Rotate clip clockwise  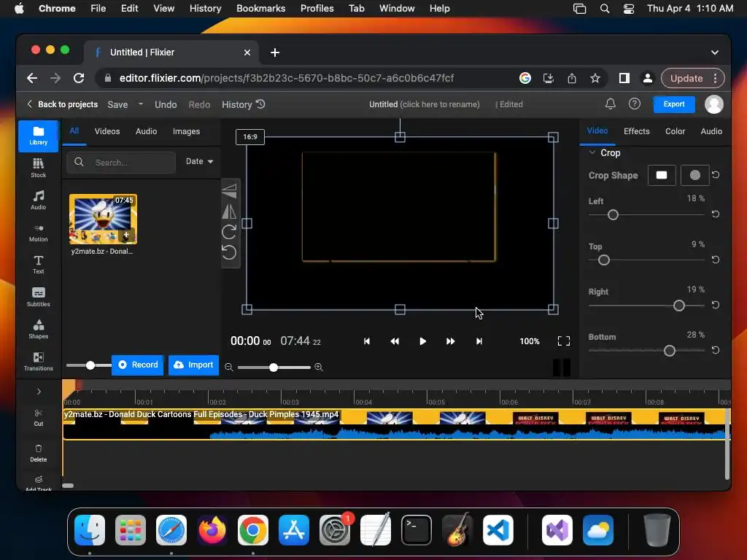coord(229,232)
